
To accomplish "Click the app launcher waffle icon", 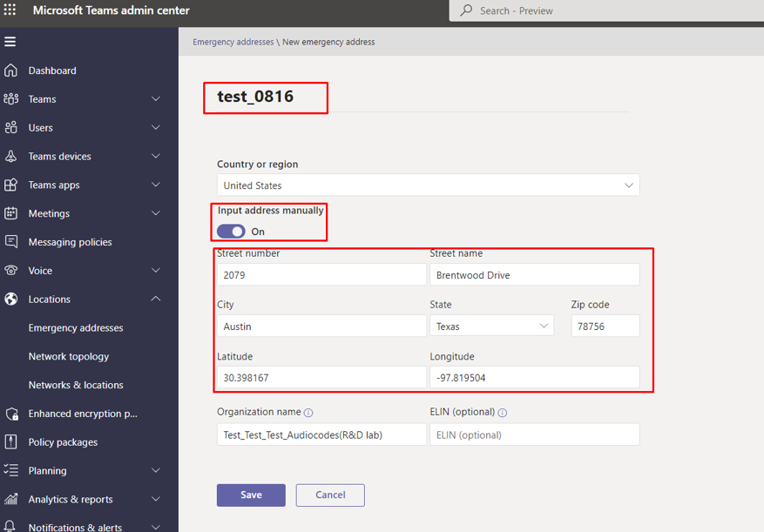I will [11, 11].
